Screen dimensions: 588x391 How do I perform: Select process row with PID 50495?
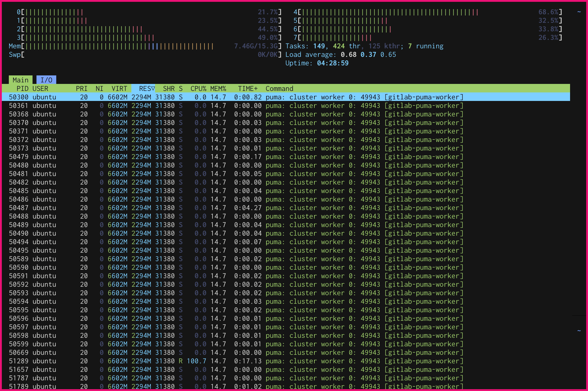tap(286, 250)
